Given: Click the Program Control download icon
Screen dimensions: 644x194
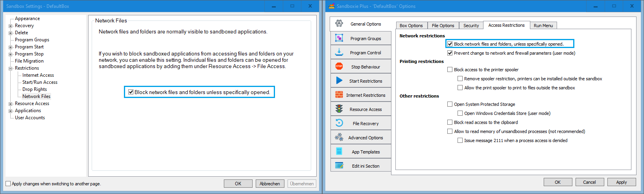Looking at the screenshot, I should pyautogui.click(x=339, y=52).
